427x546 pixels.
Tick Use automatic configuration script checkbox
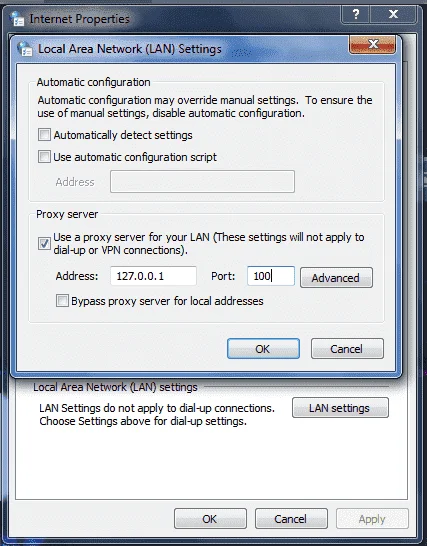click(44, 157)
